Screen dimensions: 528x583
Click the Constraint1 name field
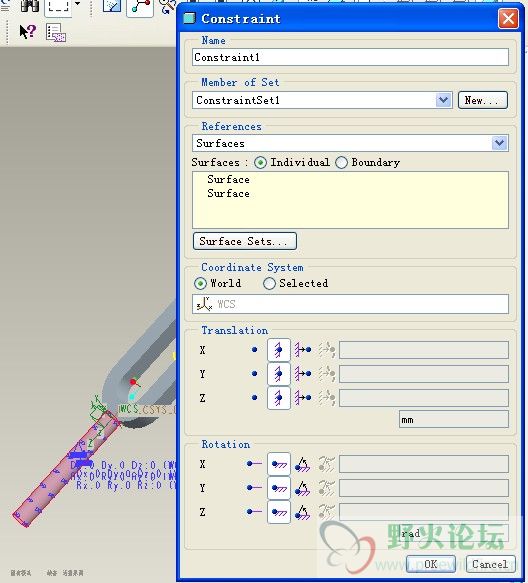[x=350, y=57]
